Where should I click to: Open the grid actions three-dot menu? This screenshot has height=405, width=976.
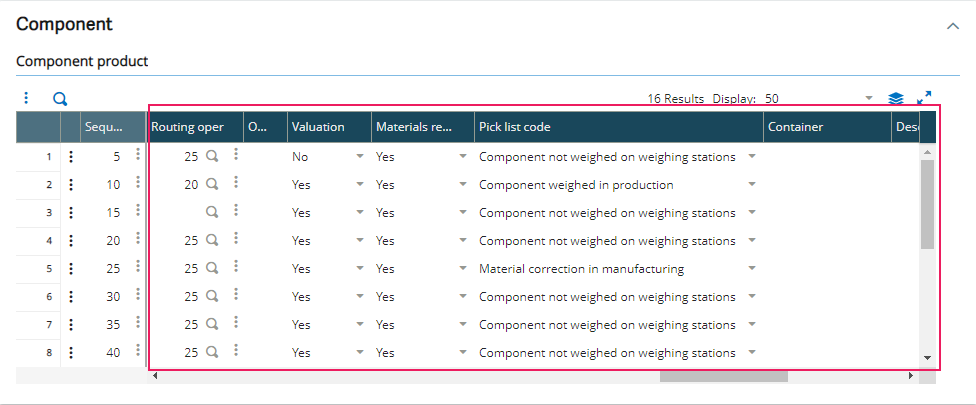(27, 98)
